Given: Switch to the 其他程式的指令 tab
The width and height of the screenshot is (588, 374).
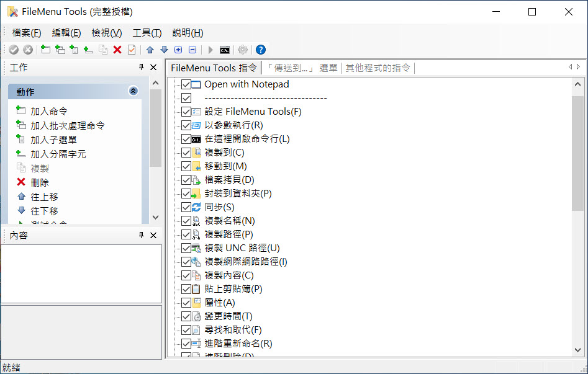Looking at the screenshot, I should [378, 68].
